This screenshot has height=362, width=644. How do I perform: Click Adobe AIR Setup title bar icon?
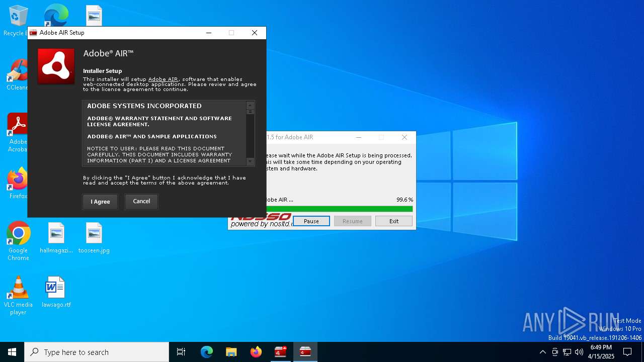click(33, 33)
